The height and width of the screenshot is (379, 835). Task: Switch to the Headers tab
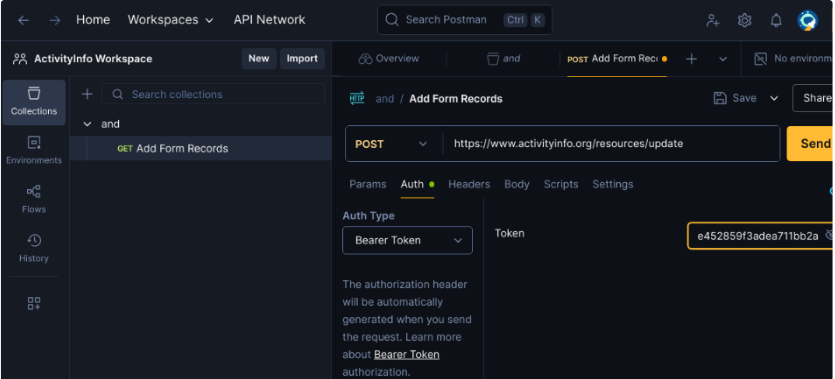point(469,184)
